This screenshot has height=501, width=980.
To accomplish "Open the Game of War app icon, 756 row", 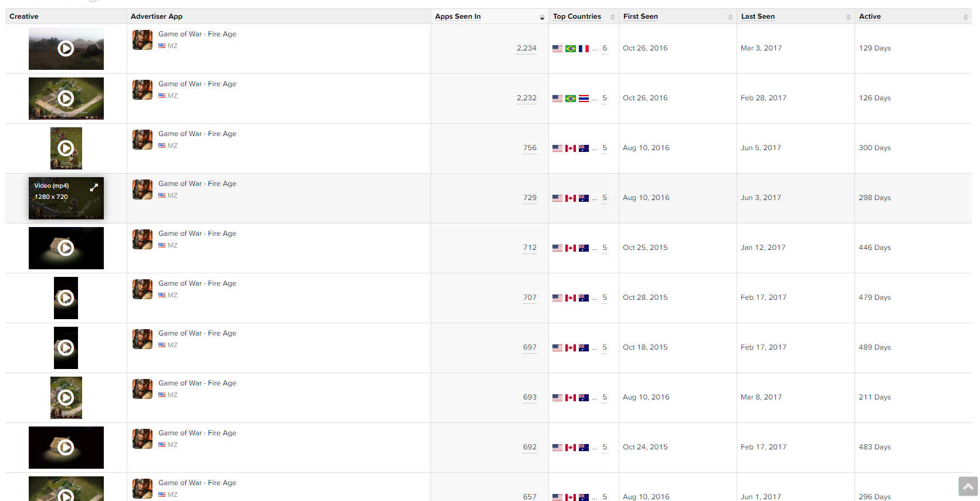I will [143, 140].
